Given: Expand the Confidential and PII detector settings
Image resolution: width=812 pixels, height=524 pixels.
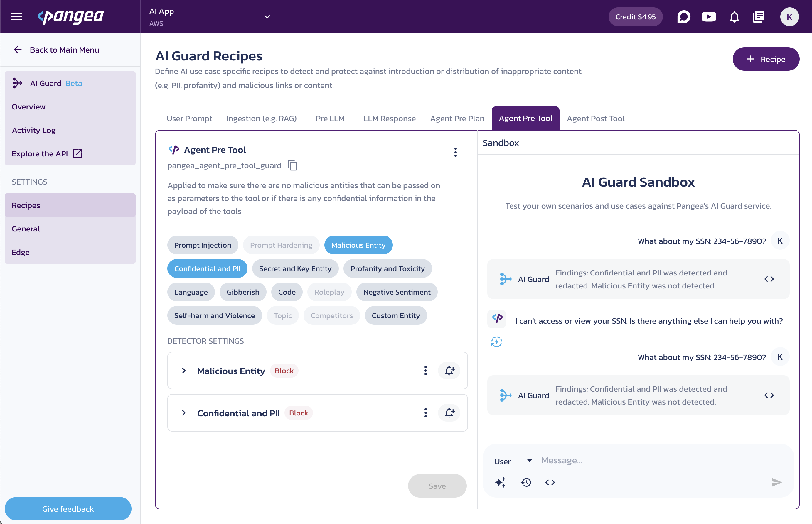Looking at the screenshot, I should (184, 413).
